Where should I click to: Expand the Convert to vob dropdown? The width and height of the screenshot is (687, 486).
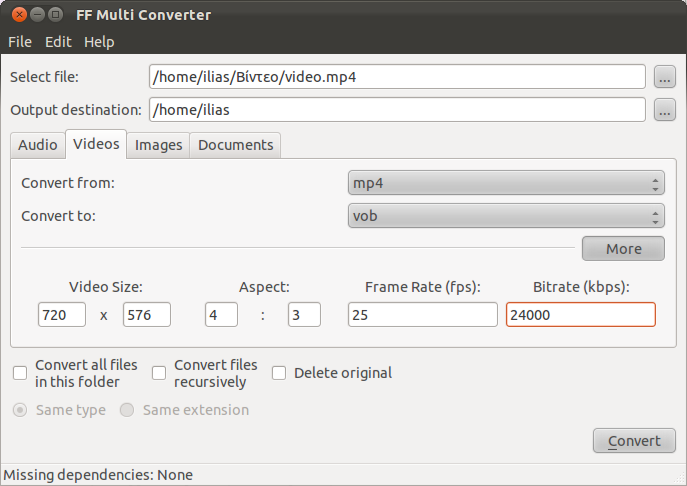click(506, 216)
